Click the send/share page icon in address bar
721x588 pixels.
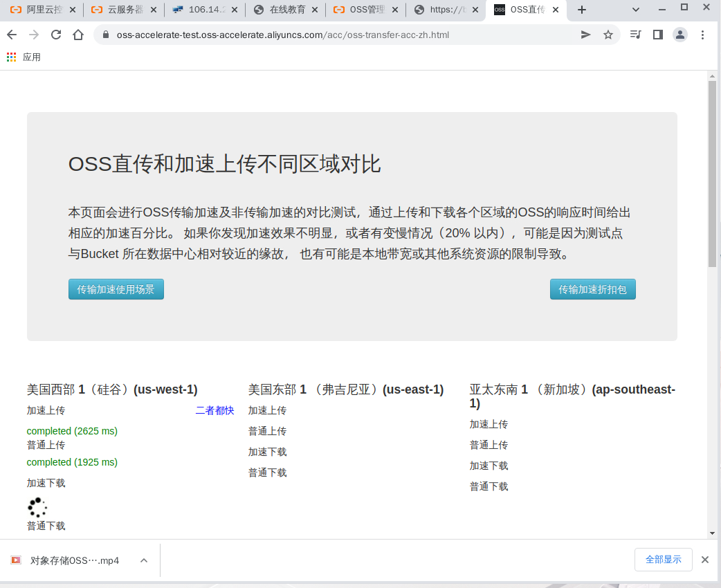pos(585,35)
